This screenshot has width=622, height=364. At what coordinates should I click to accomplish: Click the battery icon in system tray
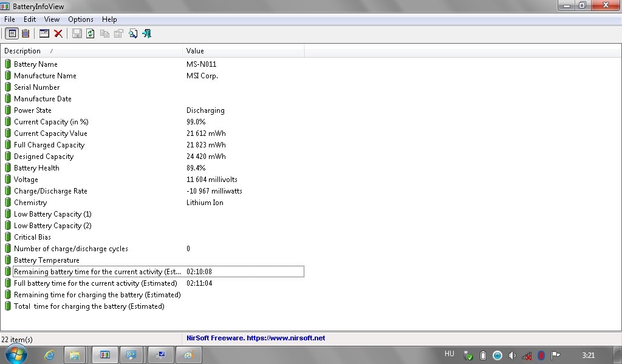point(483,356)
